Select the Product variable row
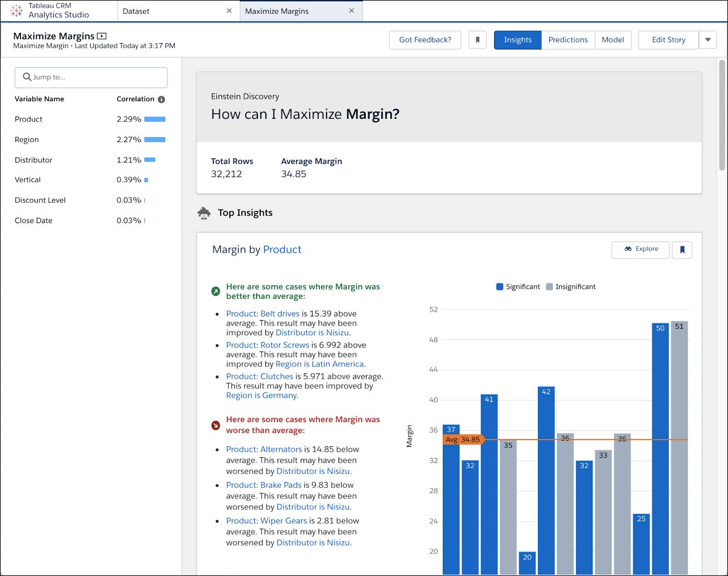 point(90,119)
